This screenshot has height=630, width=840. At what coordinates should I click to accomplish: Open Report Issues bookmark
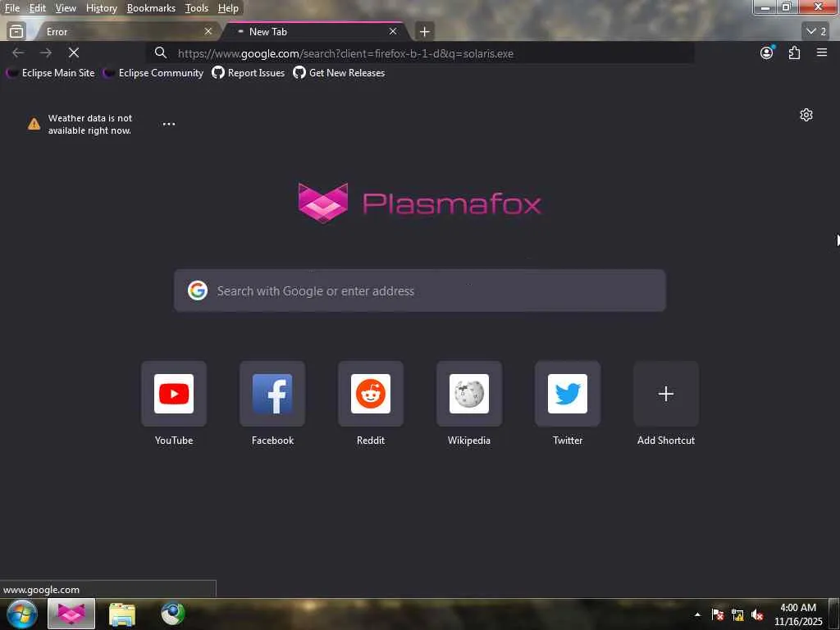[248, 73]
